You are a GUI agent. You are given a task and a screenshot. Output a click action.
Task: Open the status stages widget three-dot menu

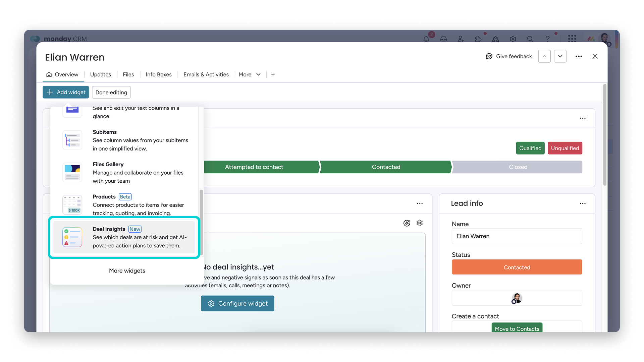click(583, 118)
